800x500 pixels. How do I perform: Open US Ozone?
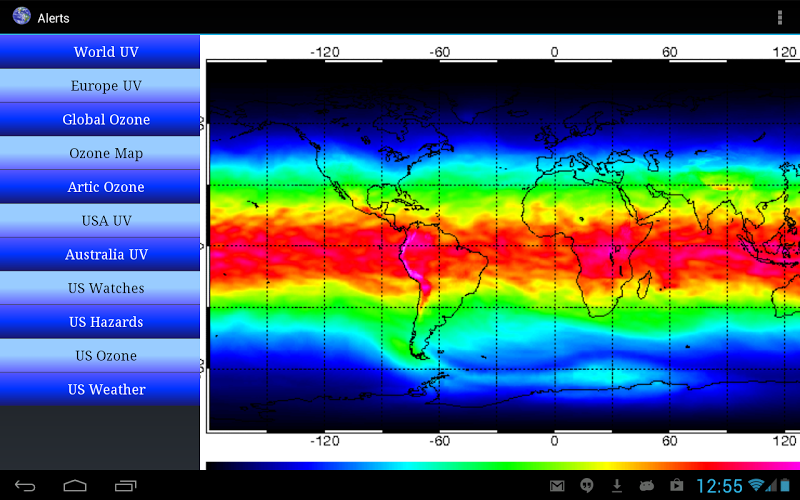(100, 355)
